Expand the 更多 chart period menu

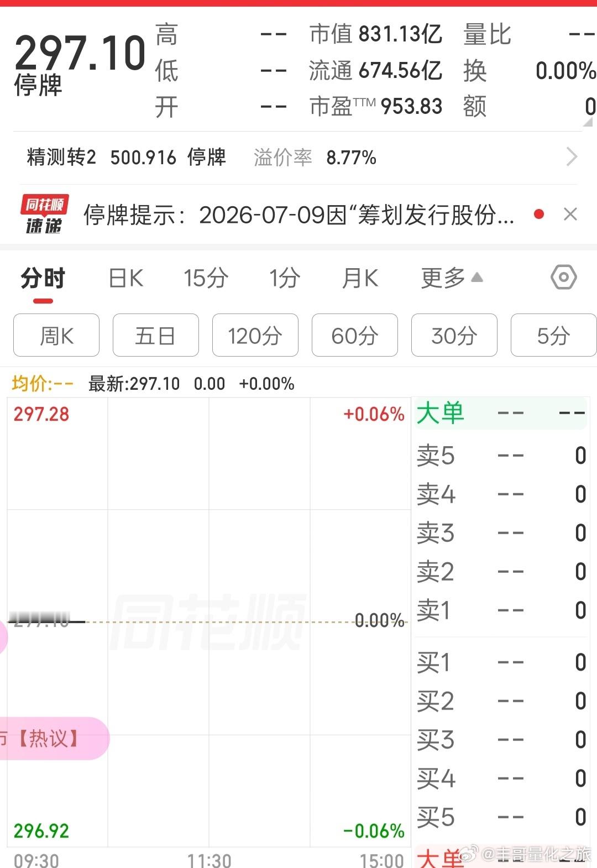point(452,278)
